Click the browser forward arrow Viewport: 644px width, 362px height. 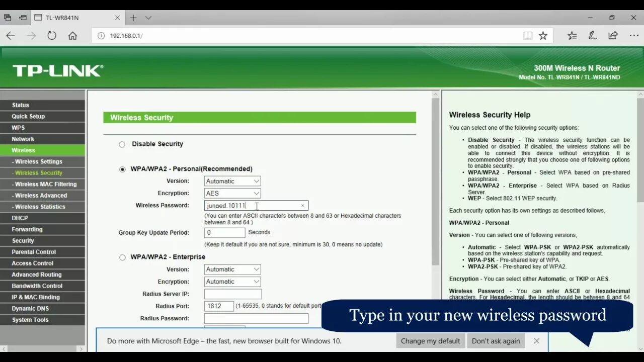(31, 36)
